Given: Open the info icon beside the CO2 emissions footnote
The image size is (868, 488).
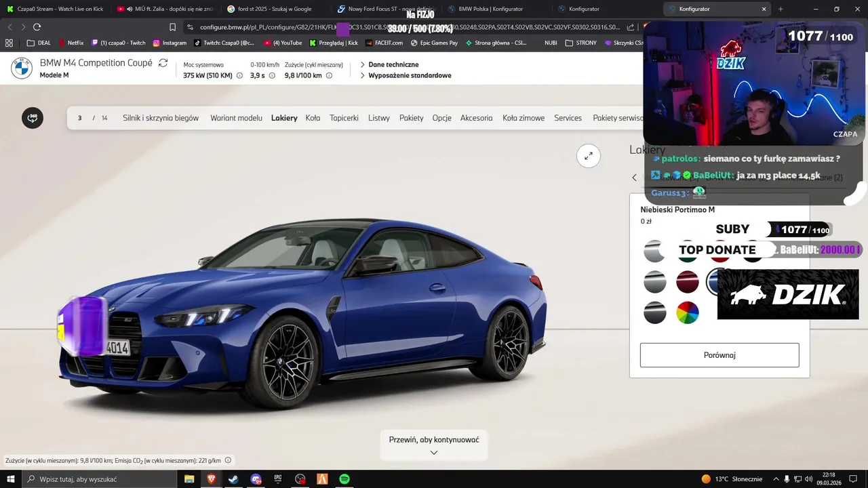Looking at the screenshot, I should point(228,460).
